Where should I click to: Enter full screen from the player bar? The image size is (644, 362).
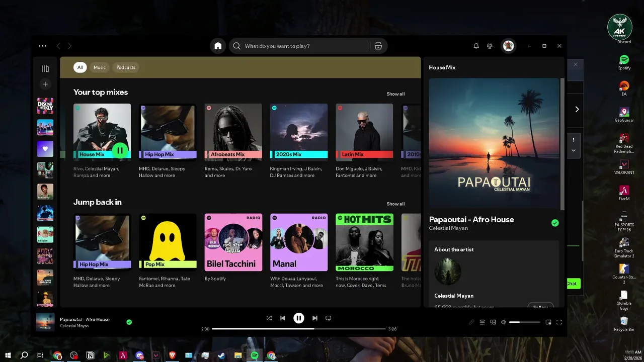(x=559, y=322)
